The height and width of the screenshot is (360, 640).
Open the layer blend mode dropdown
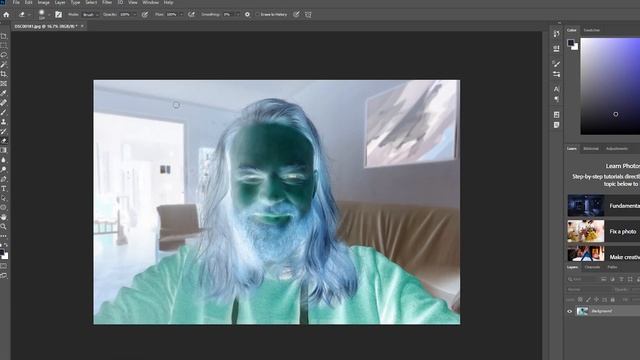[x=588, y=289]
